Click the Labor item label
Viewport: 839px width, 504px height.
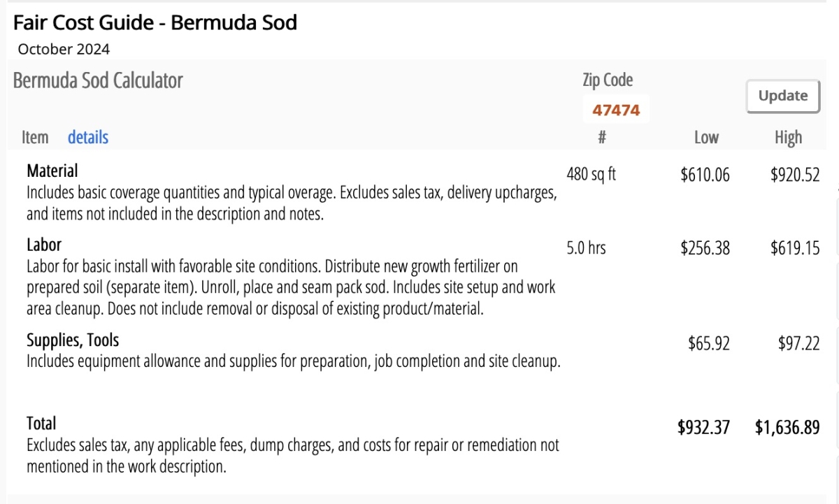pyautogui.click(x=44, y=245)
